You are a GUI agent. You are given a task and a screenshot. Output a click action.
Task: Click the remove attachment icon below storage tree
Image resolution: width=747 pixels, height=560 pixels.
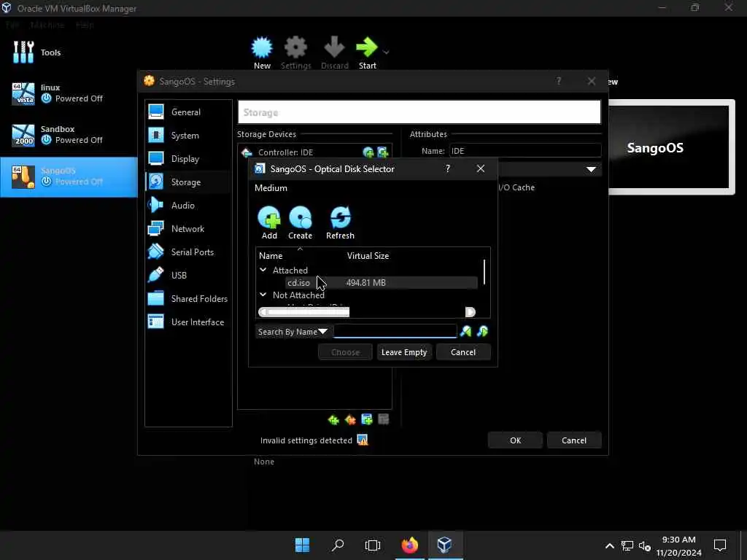coord(384,419)
